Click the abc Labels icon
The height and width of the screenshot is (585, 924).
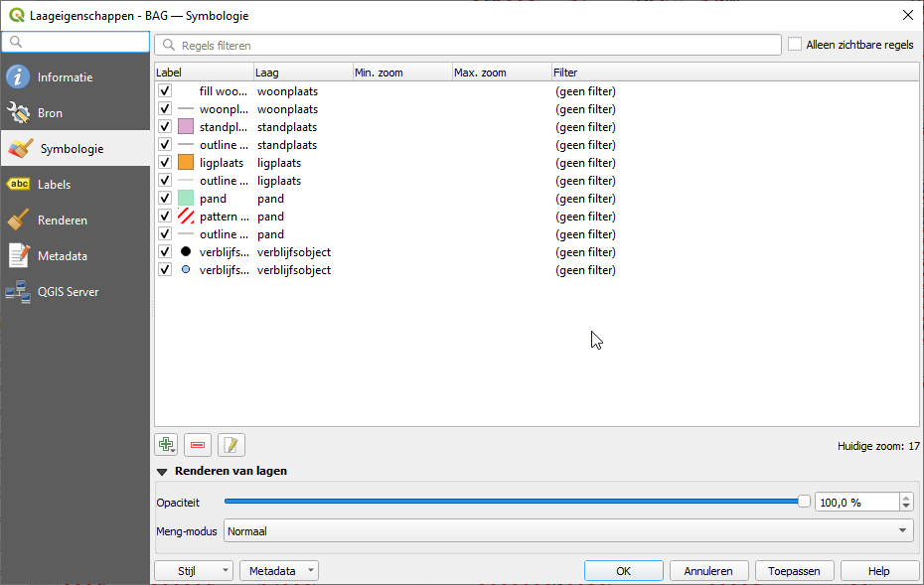(x=18, y=185)
